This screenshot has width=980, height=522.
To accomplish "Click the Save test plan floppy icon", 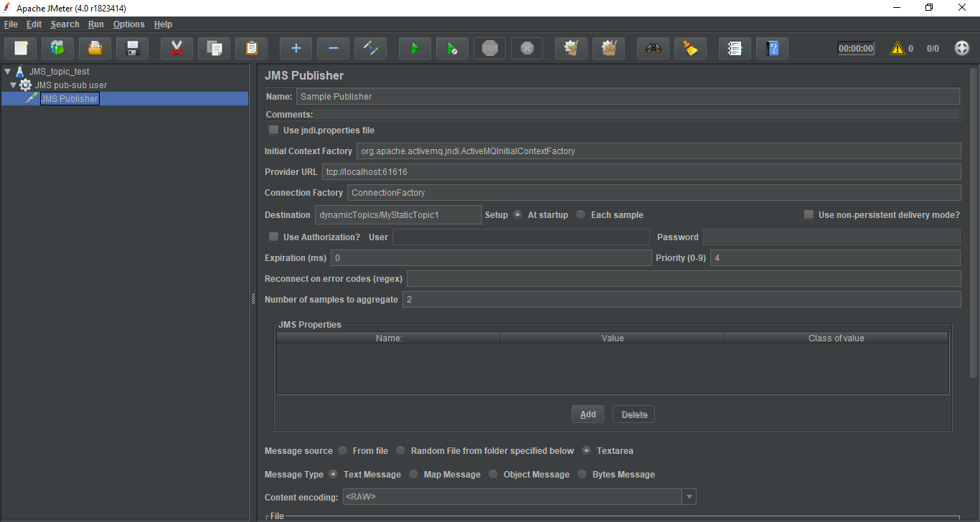I will [132, 49].
